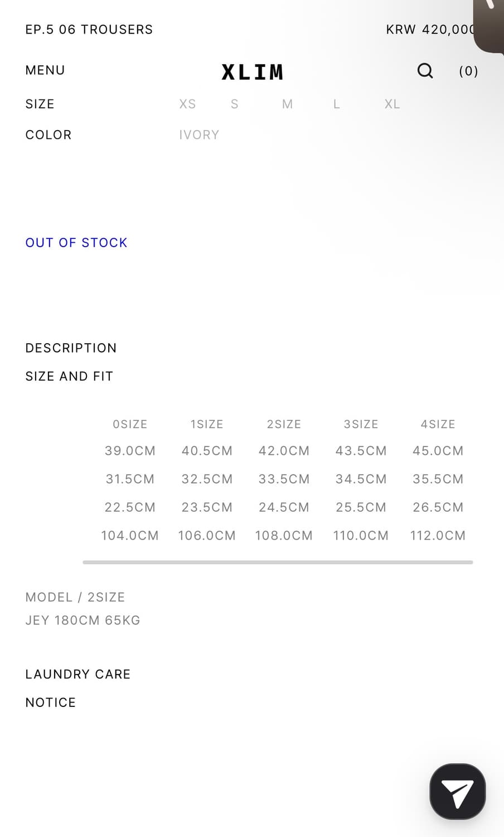Open the cart count (0)
Image resolution: width=504 pixels, height=837 pixels.
(x=468, y=71)
